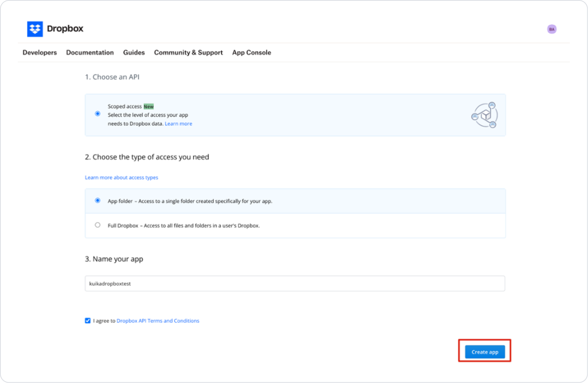Open the BA account avatar
This screenshot has height=383, width=588.
point(552,29)
